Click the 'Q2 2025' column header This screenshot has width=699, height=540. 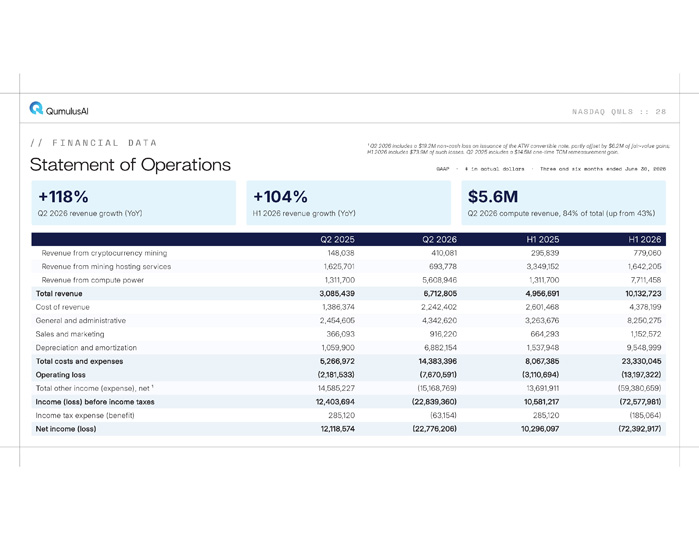click(x=337, y=239)
